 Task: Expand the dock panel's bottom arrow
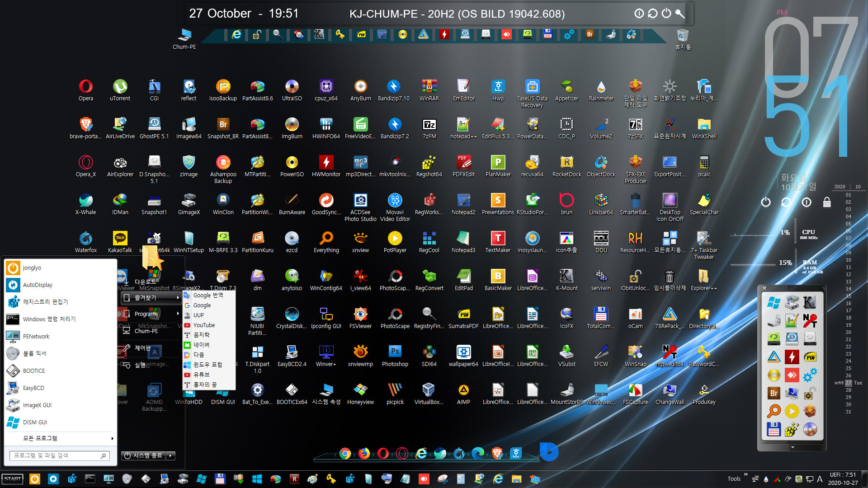(792, 447)
